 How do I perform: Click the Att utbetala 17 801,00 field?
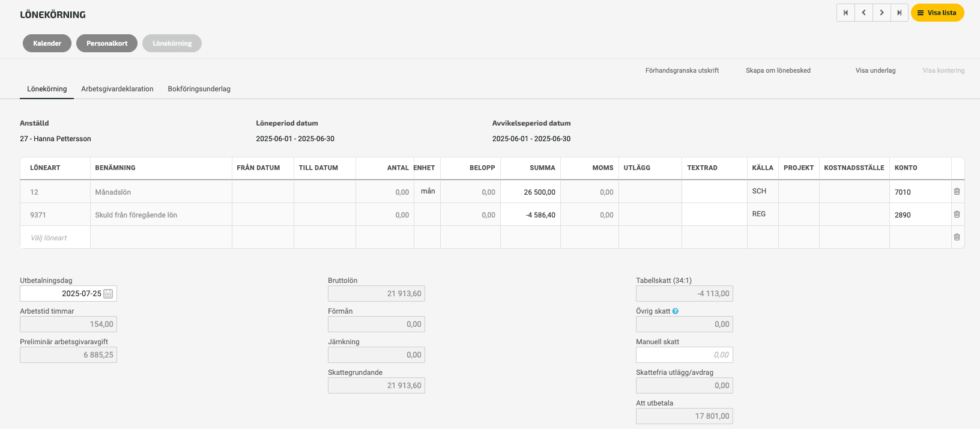click(x=685, y=416)
